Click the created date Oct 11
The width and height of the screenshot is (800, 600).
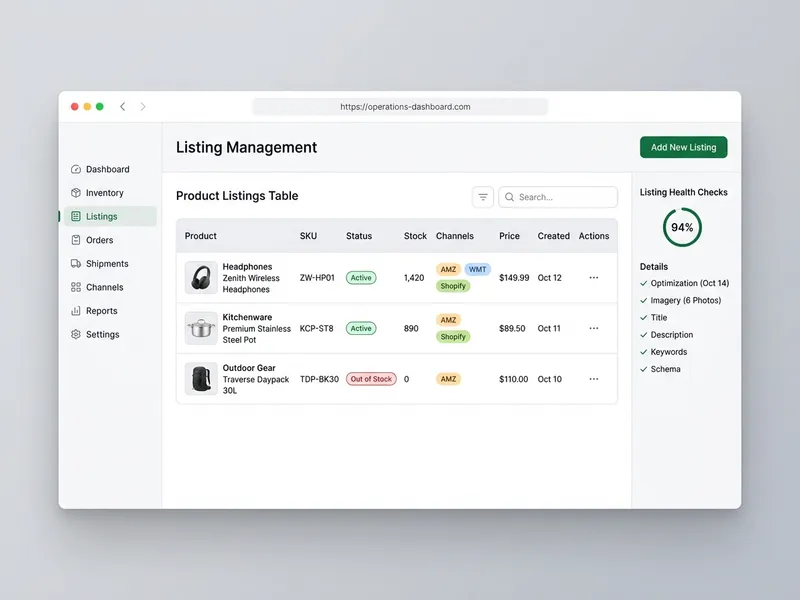(549, 328)
